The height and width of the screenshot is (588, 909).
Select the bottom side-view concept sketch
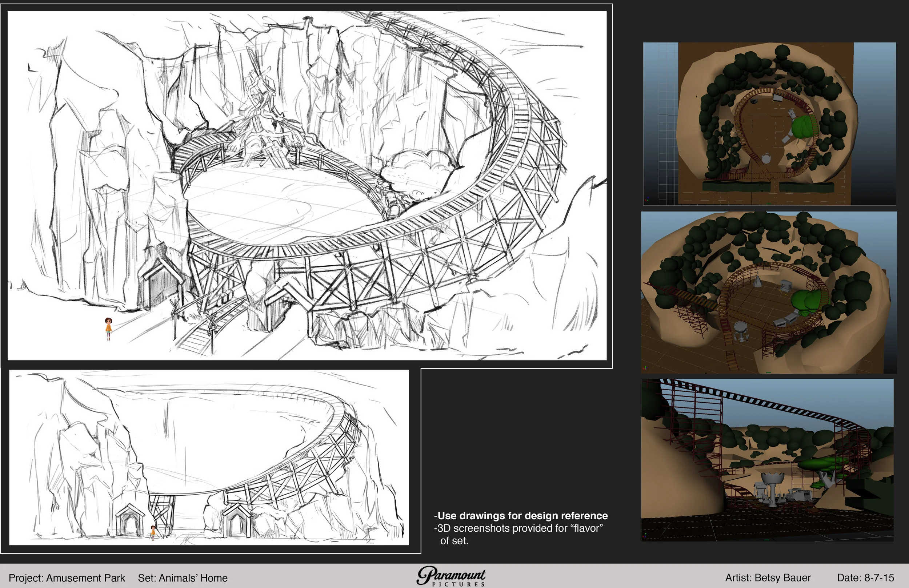pos(209,457)
